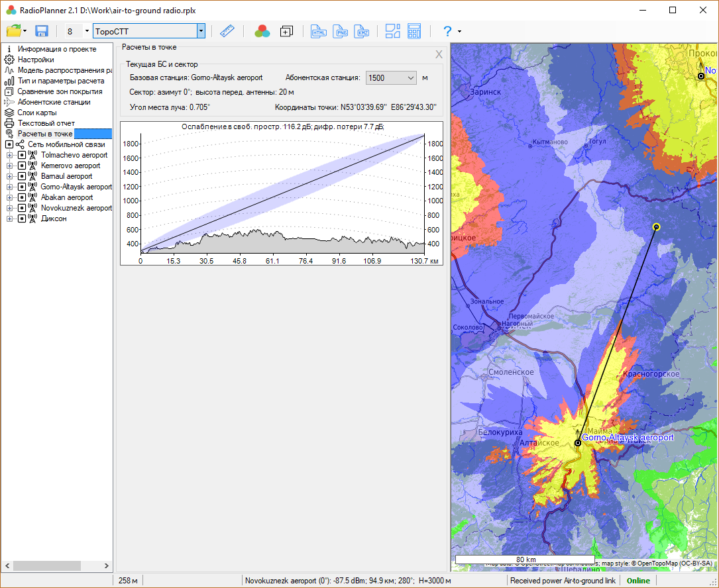This screenshot has width=719, height=588.
Task: Click the calculator icon in toolbar
Action: click(x=414, y=31)
